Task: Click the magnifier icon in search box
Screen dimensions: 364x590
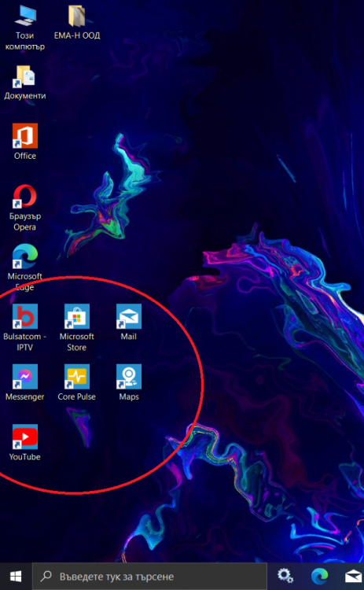Action: pyautogui.click(x=46, y=576)
